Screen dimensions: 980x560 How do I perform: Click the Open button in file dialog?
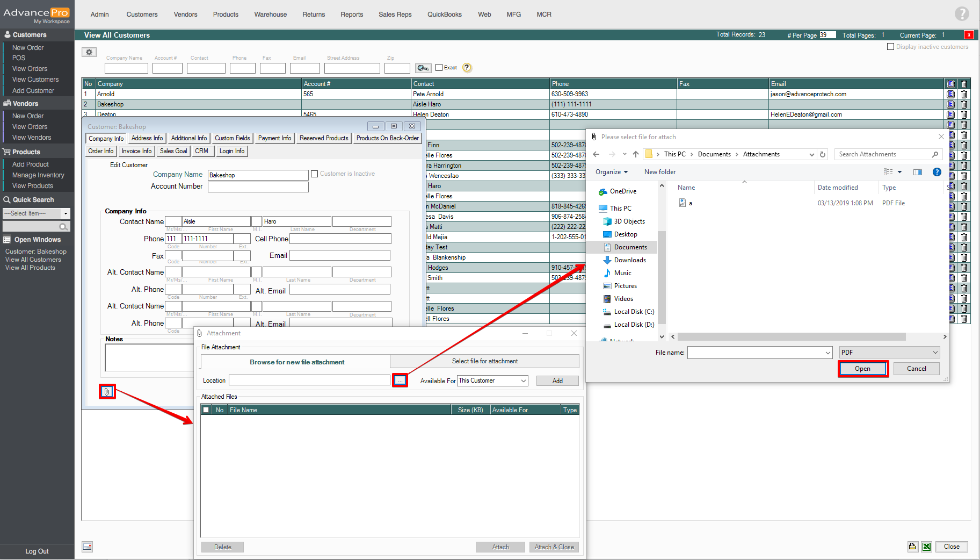[862, 369]
